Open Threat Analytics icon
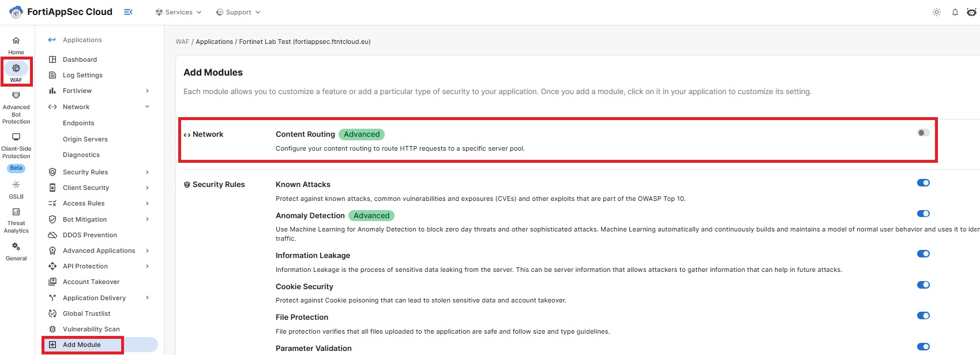The width and height of the screenshot is (980, 355). coord(16,212)
